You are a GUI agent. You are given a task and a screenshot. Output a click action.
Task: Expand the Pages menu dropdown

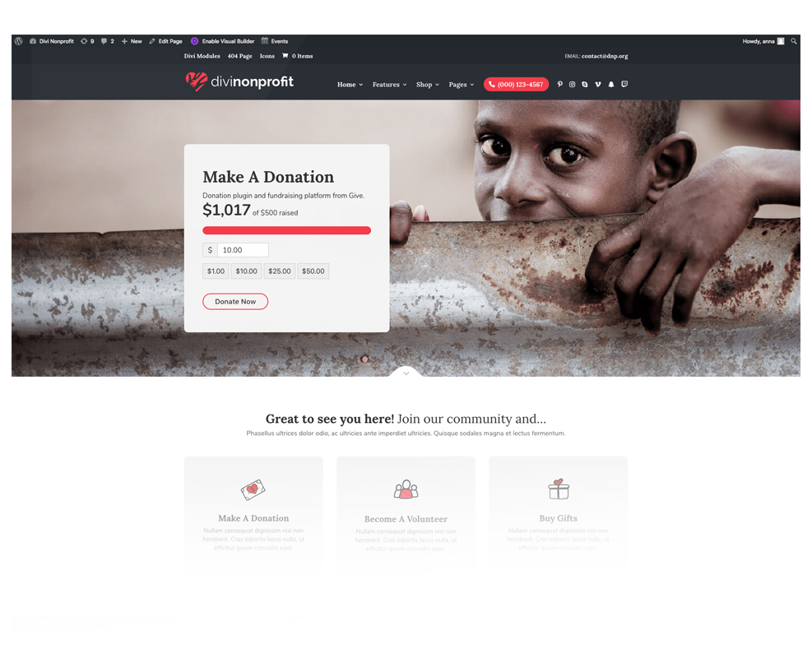(462, 85)
